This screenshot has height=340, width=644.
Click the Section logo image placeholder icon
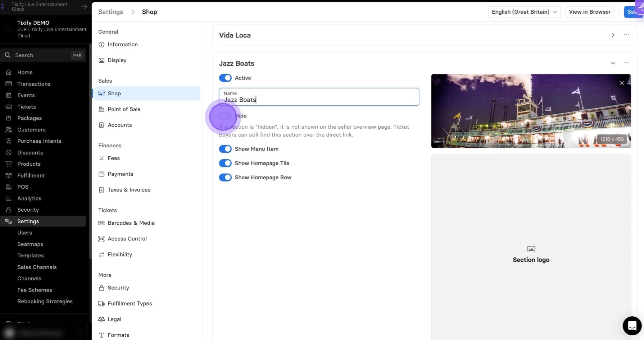click(x=531, y=249)
